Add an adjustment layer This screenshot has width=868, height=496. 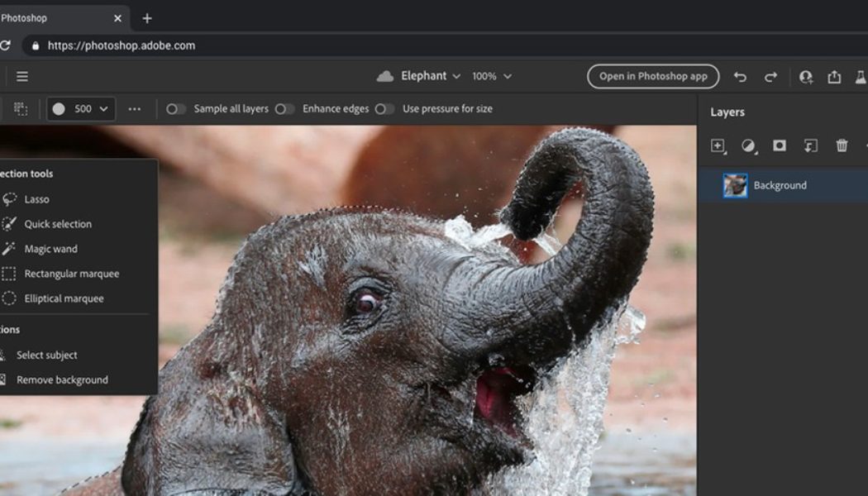click(x=749, y=145)
